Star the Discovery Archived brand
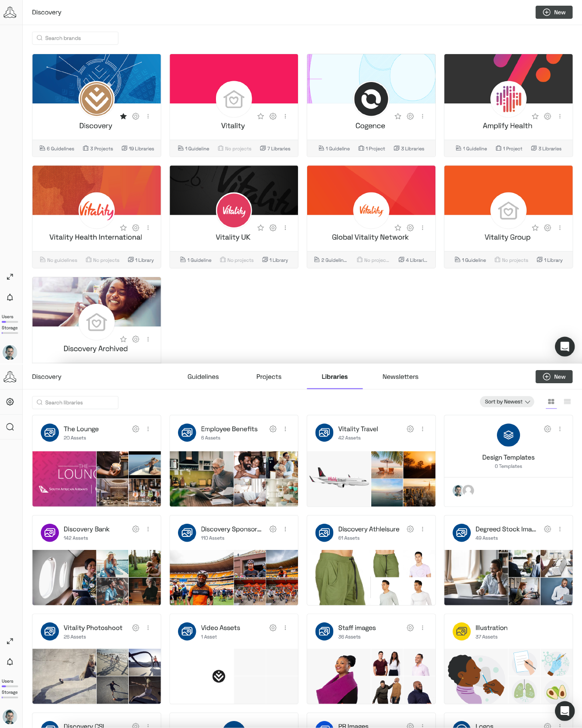 123,339
